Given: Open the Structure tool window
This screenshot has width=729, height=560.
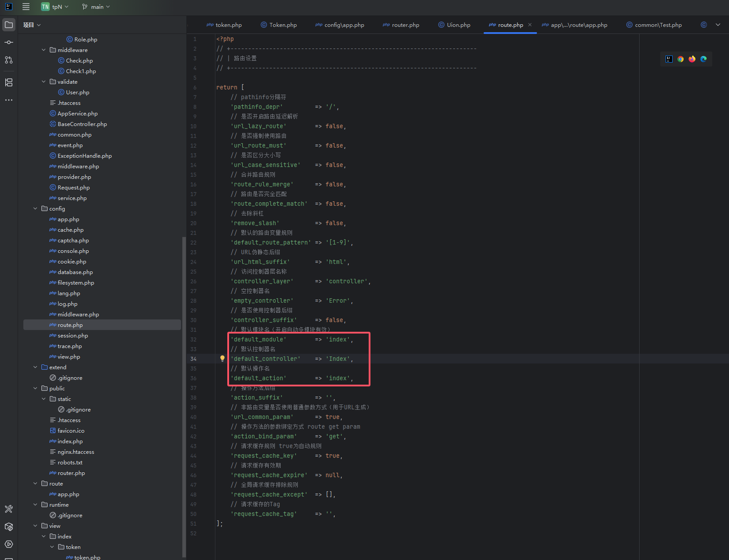Looking at the screenshot, I should [9, 82].
